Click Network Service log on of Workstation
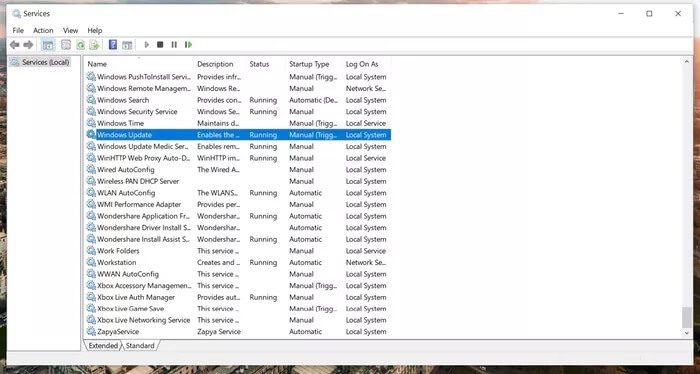The image size is (700, 374). point(366,262)
